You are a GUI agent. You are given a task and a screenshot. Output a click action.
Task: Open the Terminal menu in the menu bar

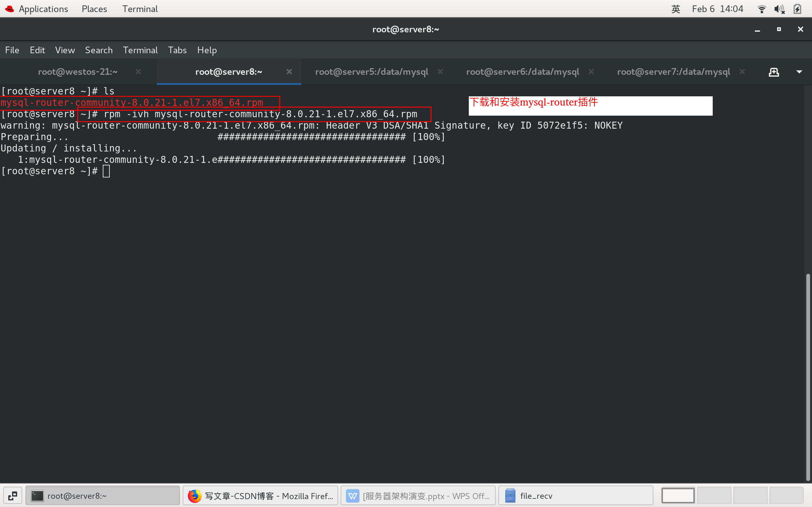(140, 50)
